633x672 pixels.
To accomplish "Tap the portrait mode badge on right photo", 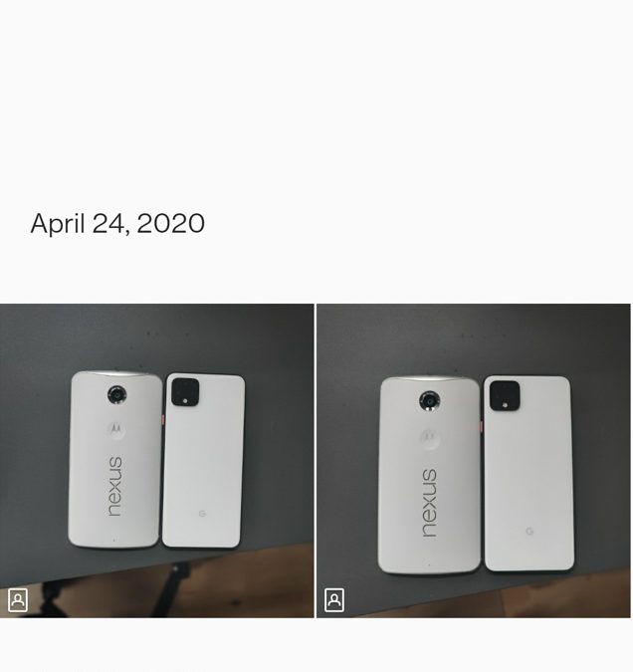I will (x=334, y=600).
